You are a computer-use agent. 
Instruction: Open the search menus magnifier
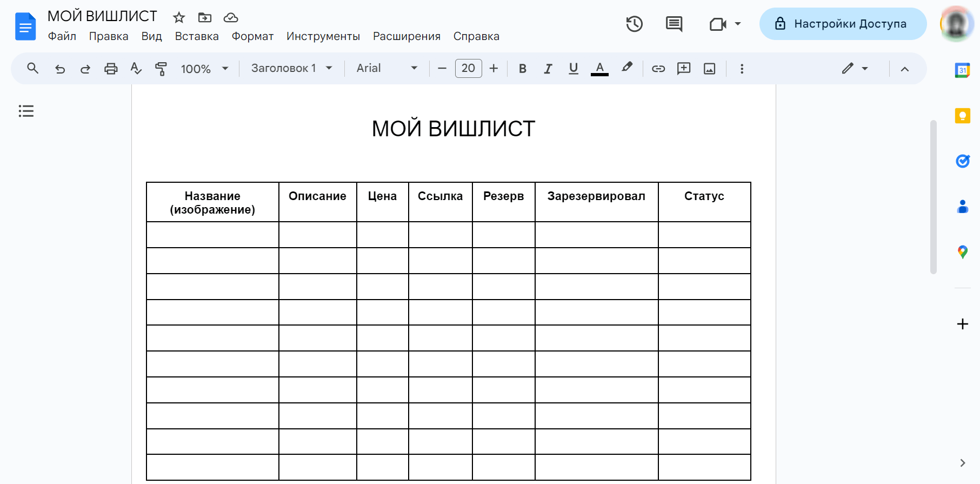(x=33, y=68)
